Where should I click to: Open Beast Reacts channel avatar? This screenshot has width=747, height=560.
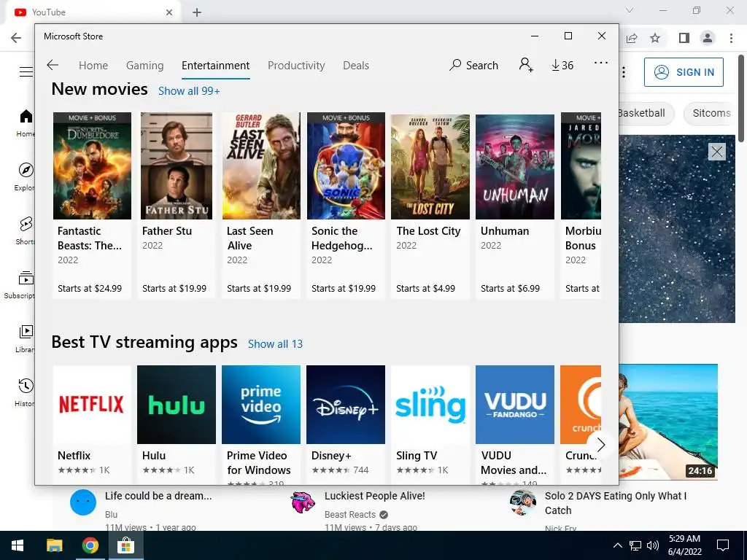pyautogui.click(x=303, y=502)
